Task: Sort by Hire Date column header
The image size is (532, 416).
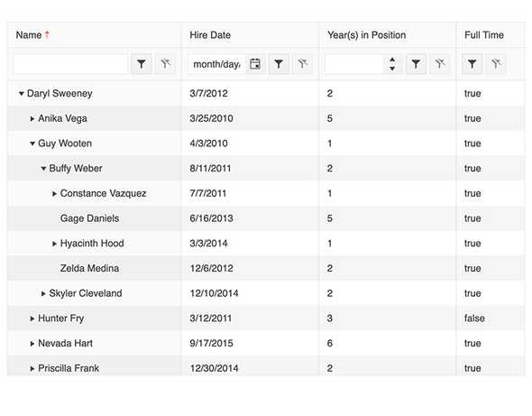Action: [x=250, y=35]
